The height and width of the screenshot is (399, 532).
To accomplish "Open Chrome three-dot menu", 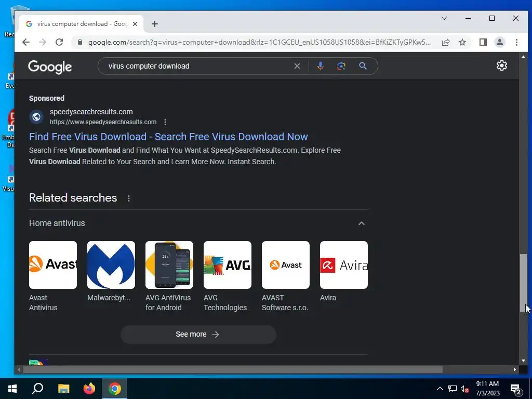I will [x=516, y=42].
